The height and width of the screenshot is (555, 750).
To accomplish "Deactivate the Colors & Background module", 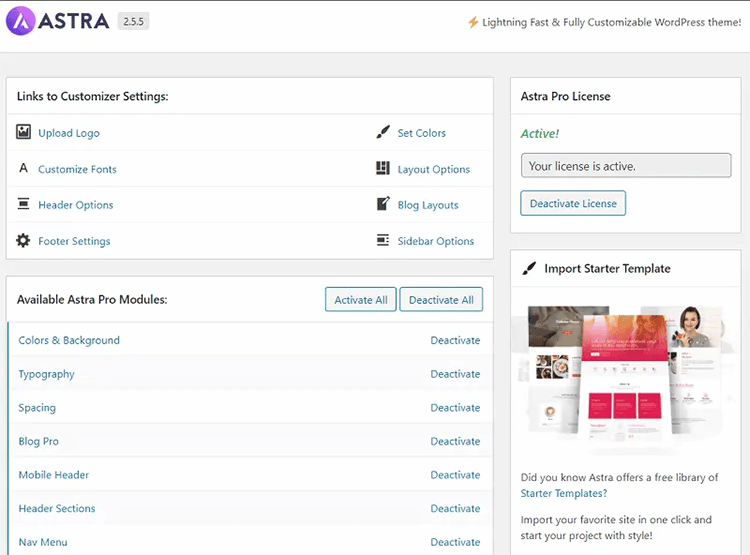I will click(455, 340).
